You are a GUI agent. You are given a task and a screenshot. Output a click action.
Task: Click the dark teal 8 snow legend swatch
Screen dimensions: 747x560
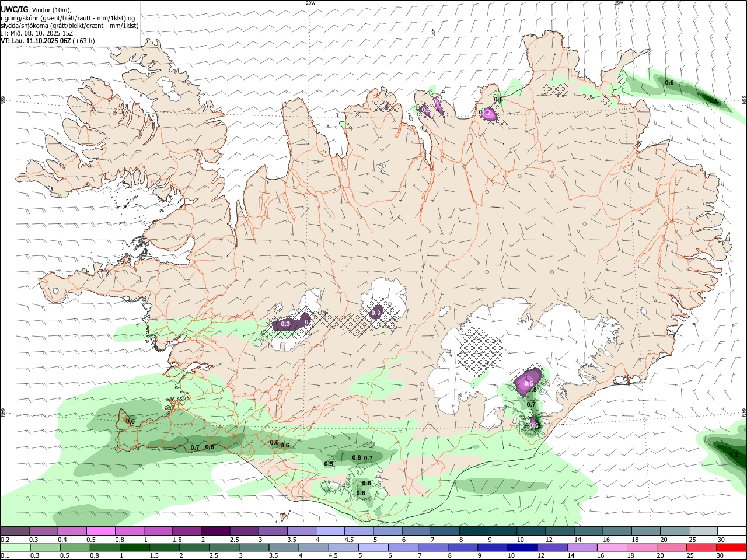tap(474, 531)
